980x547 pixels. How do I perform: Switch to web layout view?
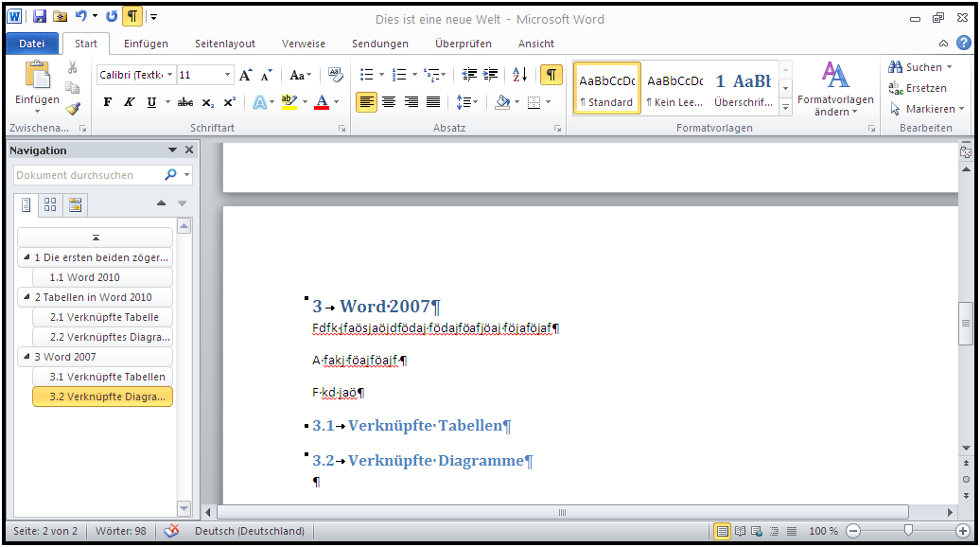coord(757,531)
